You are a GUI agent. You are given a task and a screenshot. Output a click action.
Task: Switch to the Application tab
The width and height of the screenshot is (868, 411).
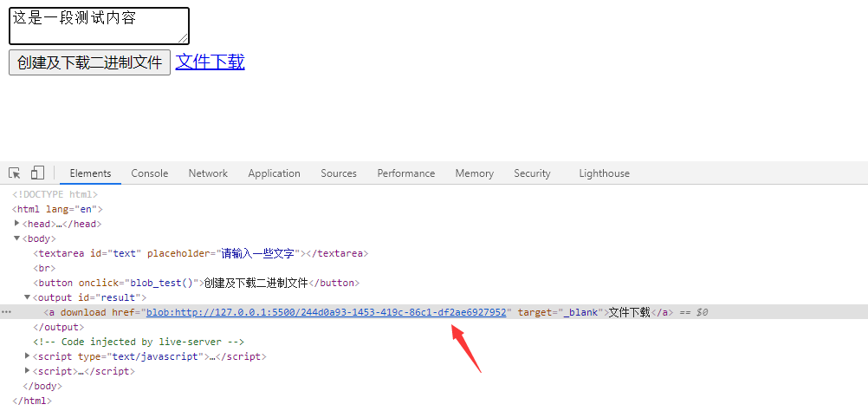coord(274,173)
